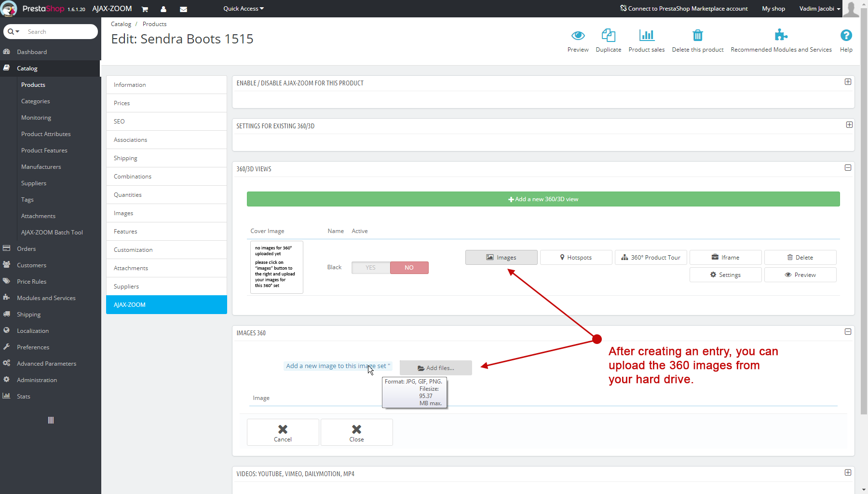
Task: Open My shop link
Action: tap(773, 9)
